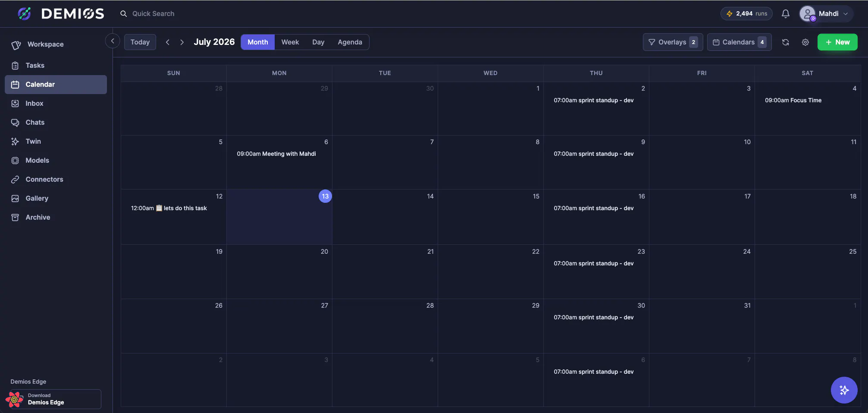
Task: Launch the AI assistant sparkle button
Action: click(x=844, y=390)
